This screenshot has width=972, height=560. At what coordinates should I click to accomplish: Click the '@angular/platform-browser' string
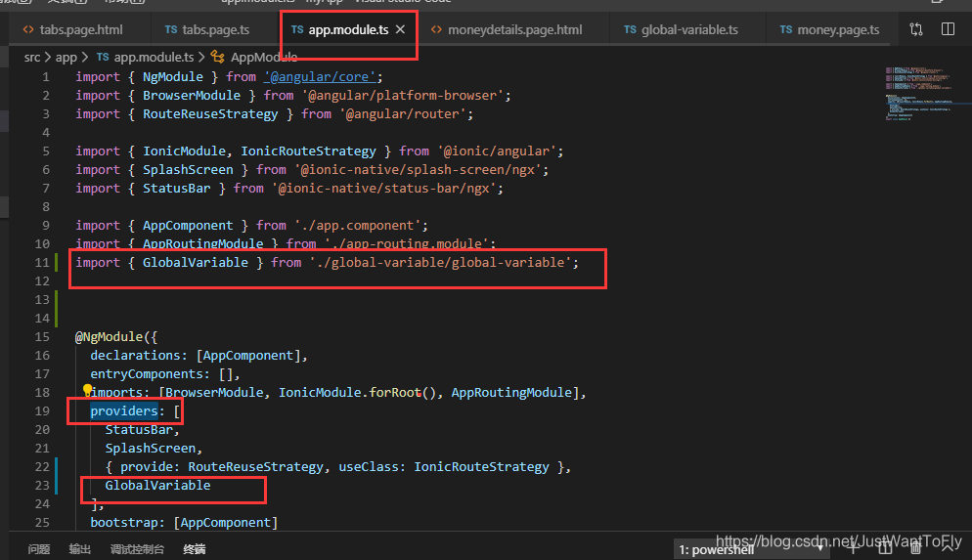403,96
